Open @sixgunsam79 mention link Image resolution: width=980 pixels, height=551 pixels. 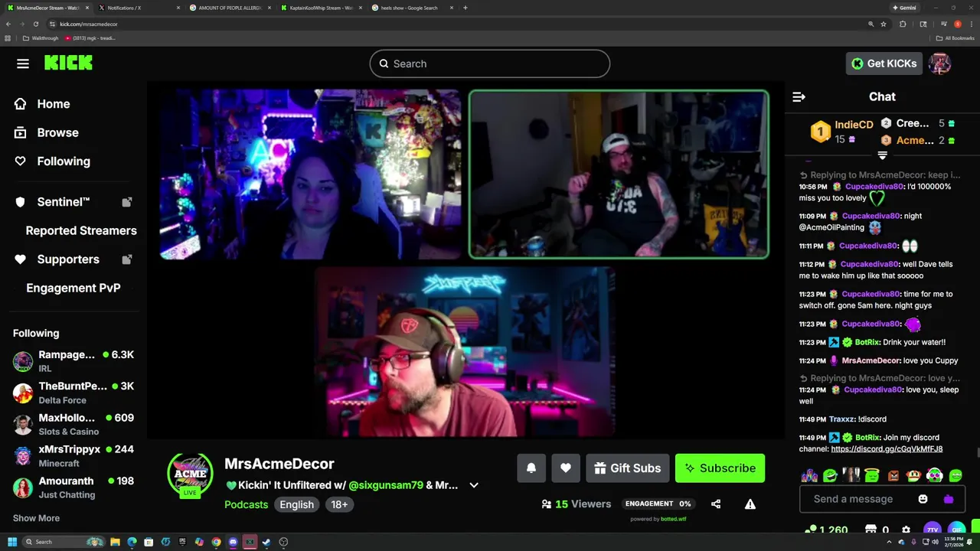pos(385,485)
